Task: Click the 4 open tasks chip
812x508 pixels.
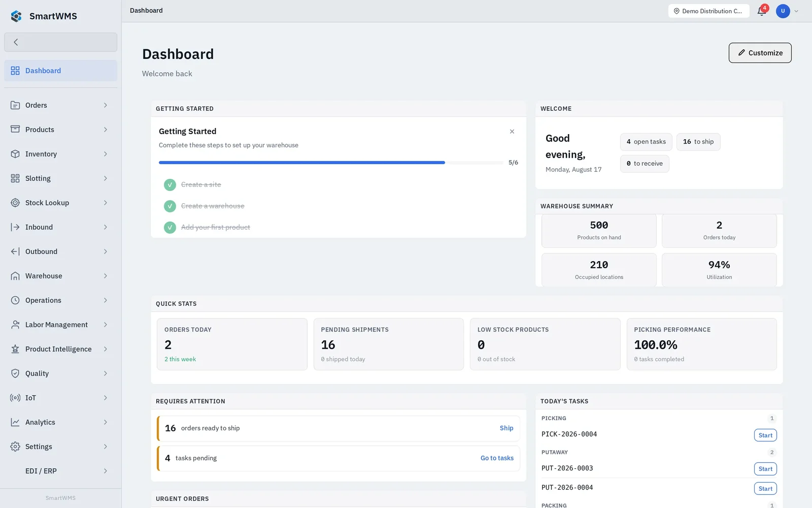Action: (x=646, y=142)
